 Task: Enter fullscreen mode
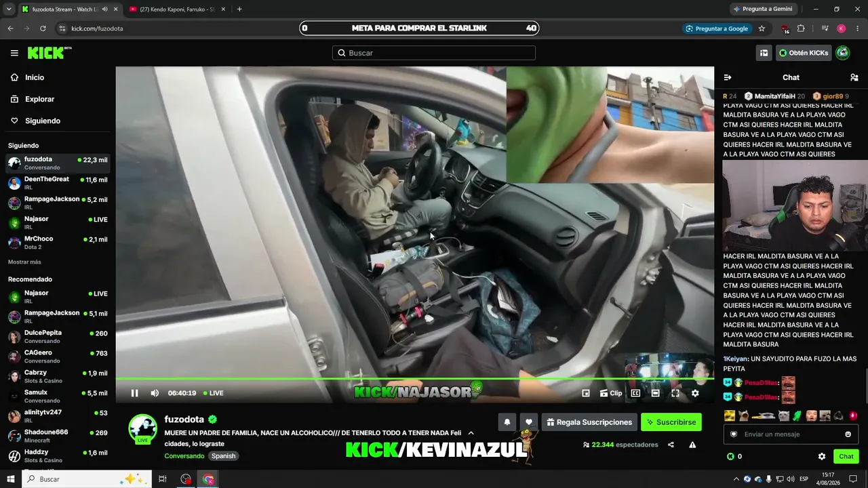675,393
